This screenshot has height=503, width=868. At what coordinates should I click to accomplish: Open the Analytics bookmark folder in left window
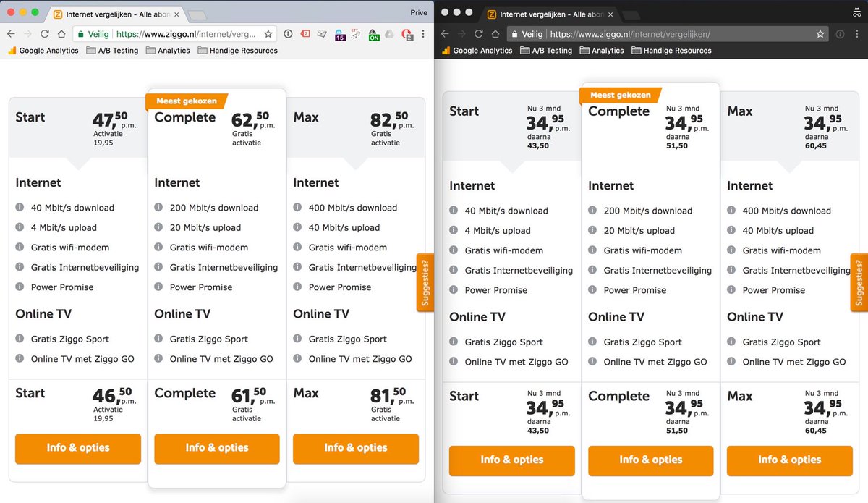pyautogui.click(x=168, y=51)
